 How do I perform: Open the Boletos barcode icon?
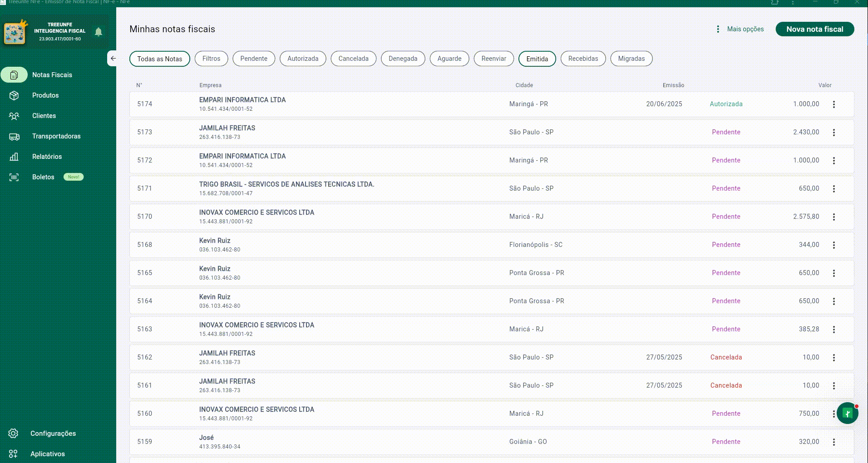[x=14, y=177]
